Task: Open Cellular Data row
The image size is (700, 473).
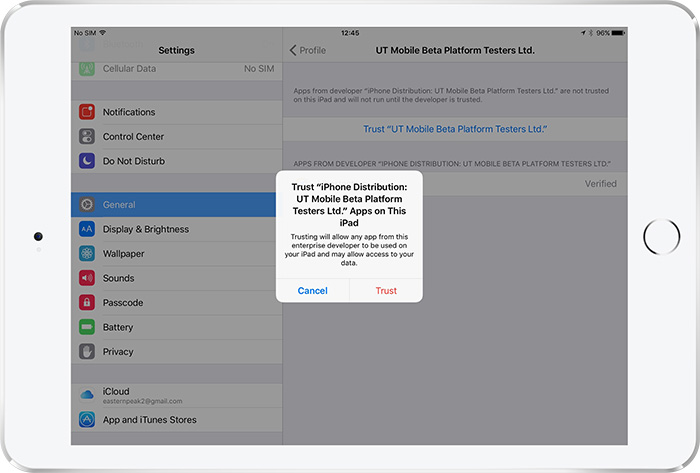Action: [x=176, y=69]
